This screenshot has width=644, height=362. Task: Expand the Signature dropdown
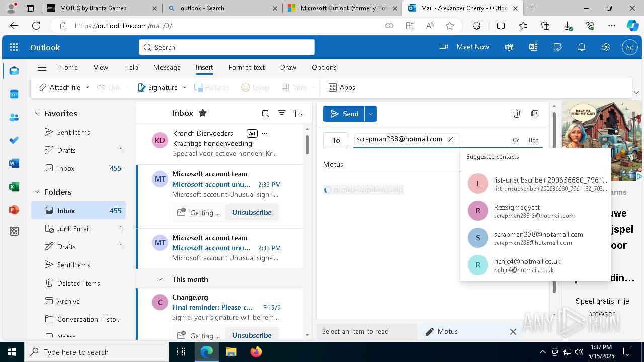(184, 87)
